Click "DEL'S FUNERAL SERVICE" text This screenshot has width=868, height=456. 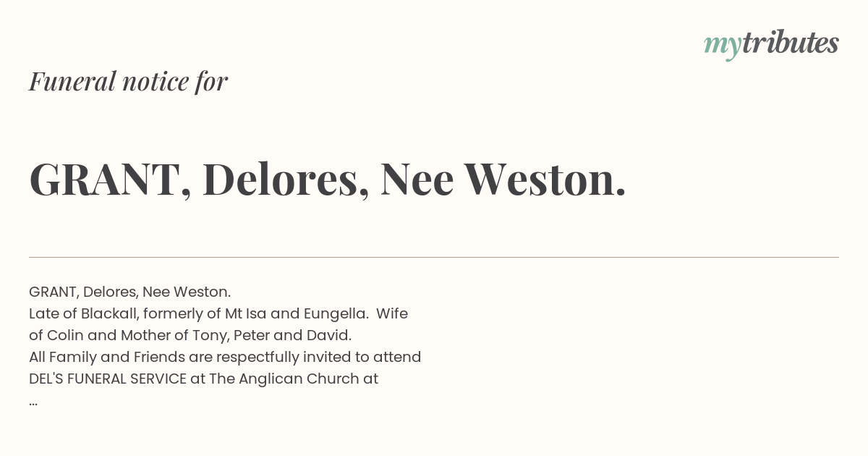point(108,379)
